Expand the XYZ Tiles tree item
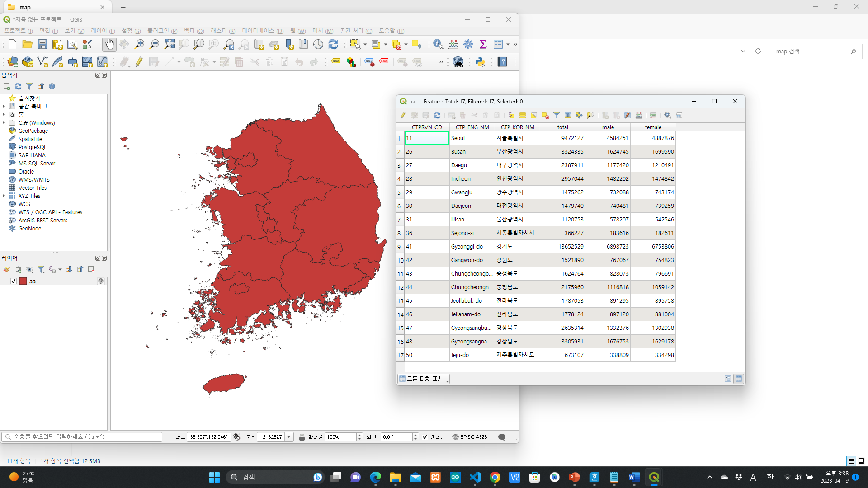Image resolution: width=868 pixels, height=488 pixels. (4, 196)
